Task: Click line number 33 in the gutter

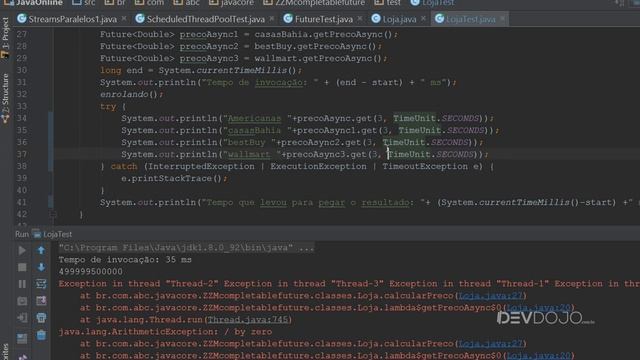Action: point(22,107)
